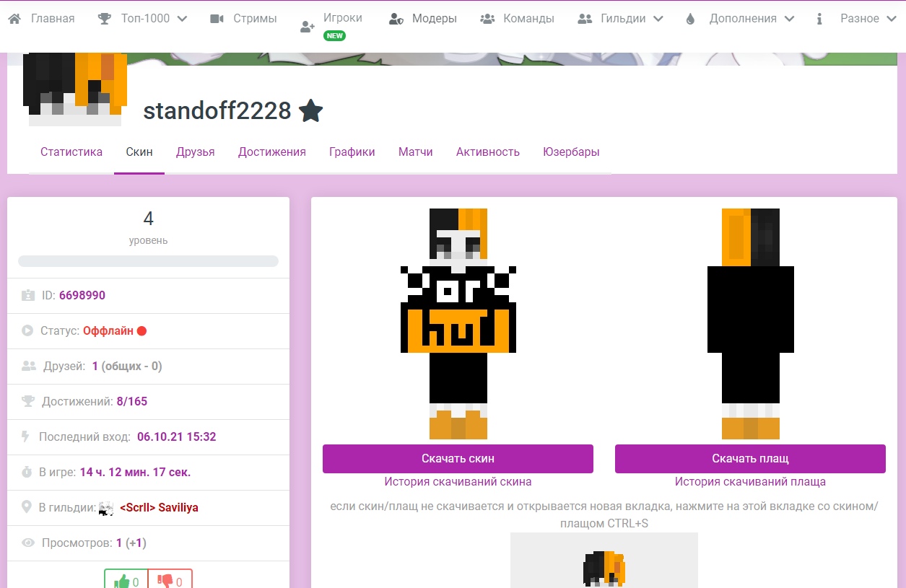The width and height of the screenshot is (906, 588).
Task: Click the star icon beside standoff2228 username
Action: point(311,110)
